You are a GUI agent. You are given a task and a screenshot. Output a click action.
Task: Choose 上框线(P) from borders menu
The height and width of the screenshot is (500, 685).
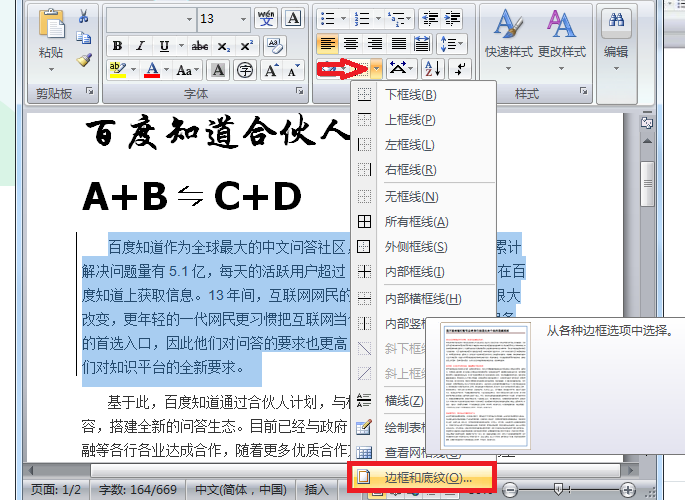[423, 120]
